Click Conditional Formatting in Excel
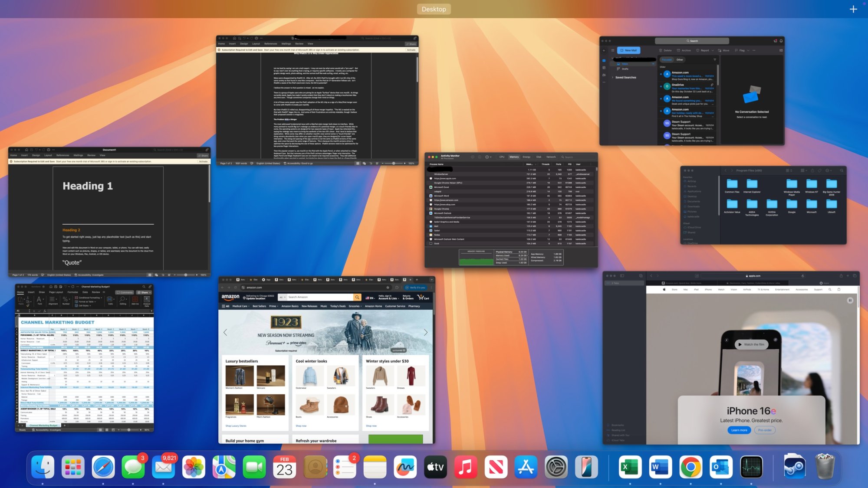 pos(90,298)
